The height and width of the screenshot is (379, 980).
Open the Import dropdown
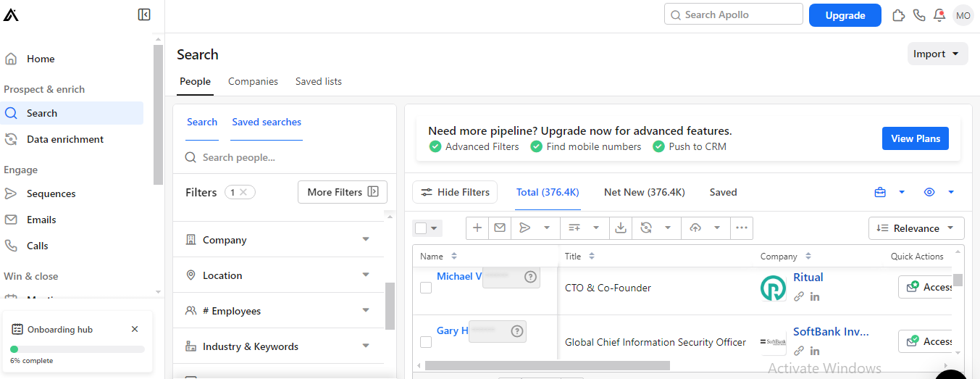click(x=937, y=54)
